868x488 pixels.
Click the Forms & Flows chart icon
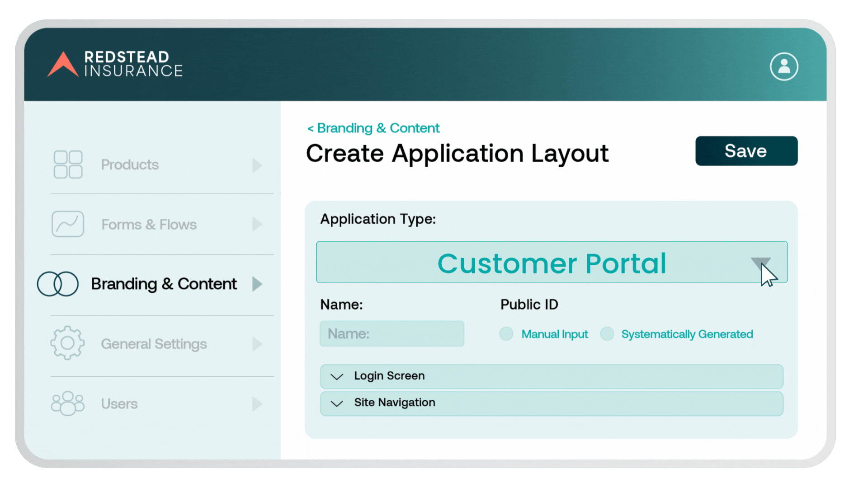click(x=68, y=224)
